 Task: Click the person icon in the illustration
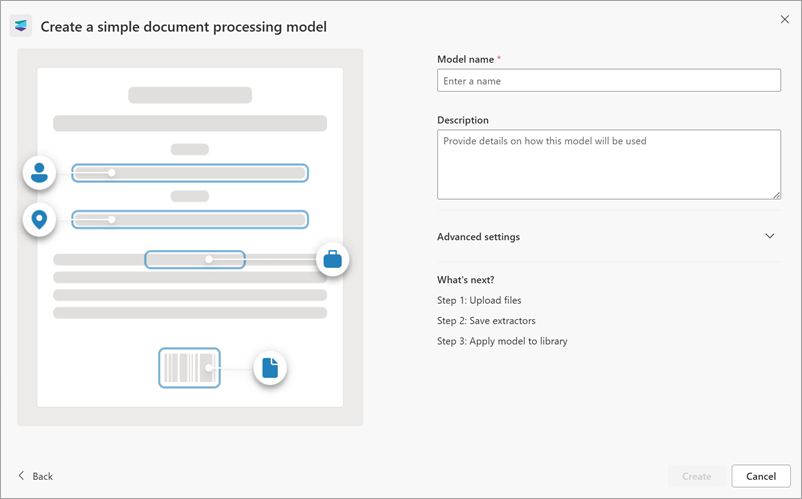[39, 173]
